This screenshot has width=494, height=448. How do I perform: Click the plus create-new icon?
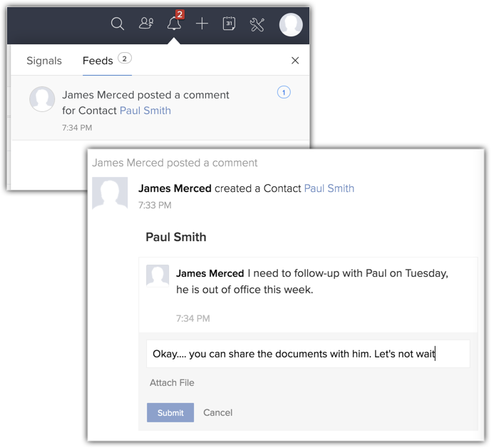[202, 24]
